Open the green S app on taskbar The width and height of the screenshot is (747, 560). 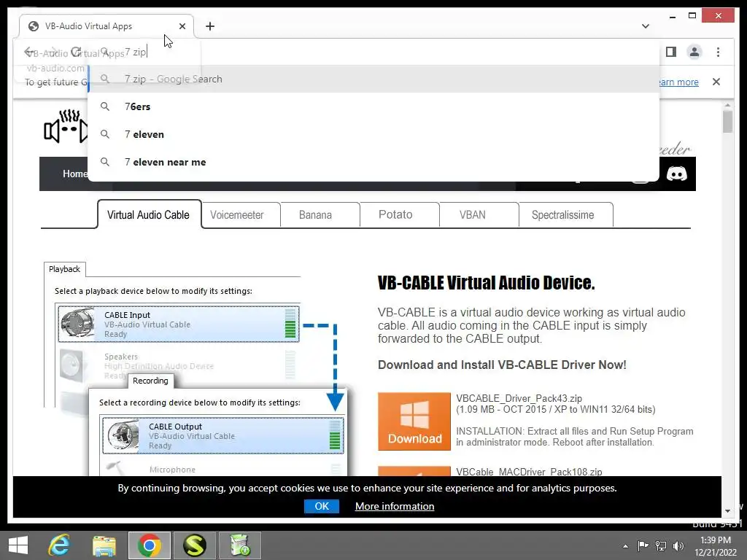point(194,545)
